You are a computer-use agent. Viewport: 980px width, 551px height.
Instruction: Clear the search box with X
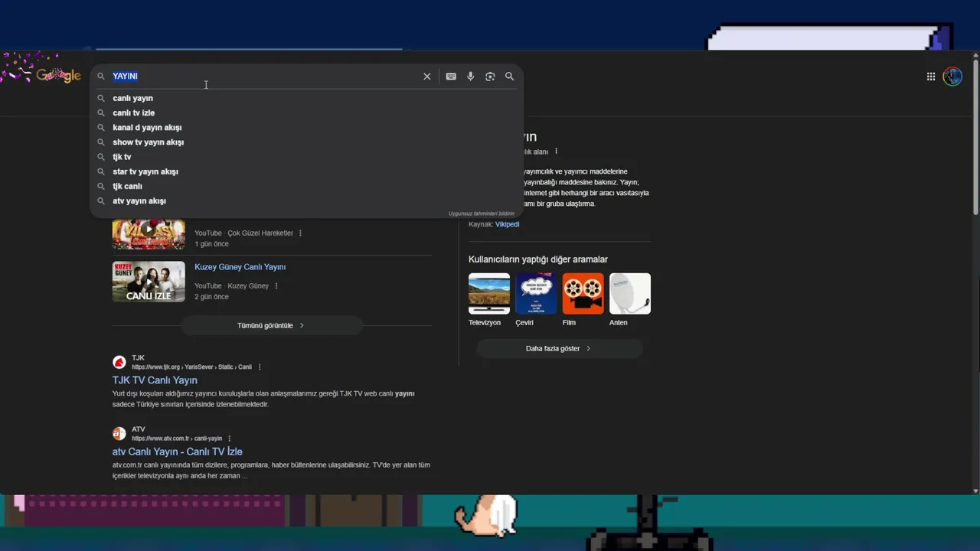coord(427,77)
